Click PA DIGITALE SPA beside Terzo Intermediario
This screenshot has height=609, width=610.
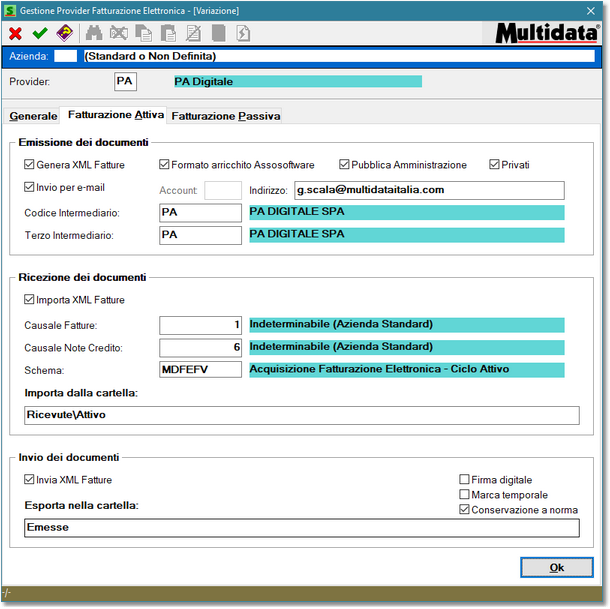[x=407, y=235]
